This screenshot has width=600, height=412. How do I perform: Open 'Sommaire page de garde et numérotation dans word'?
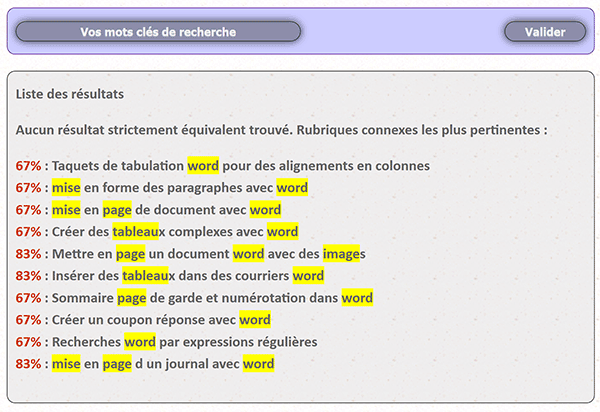[212, 298]
